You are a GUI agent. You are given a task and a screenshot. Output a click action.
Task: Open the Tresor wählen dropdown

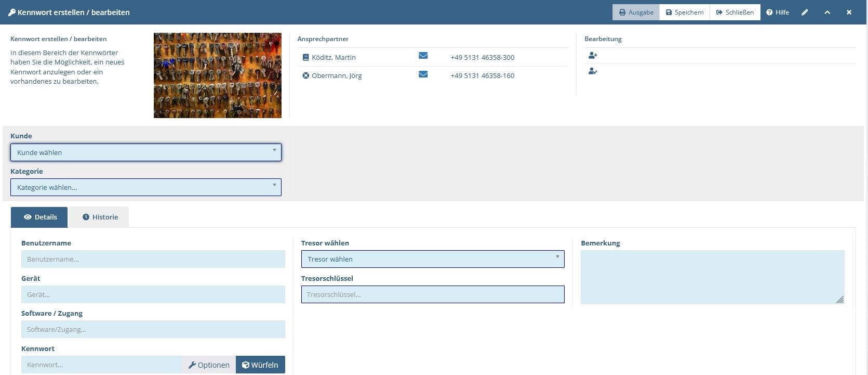pyautogui.click(x=433, y=259)
